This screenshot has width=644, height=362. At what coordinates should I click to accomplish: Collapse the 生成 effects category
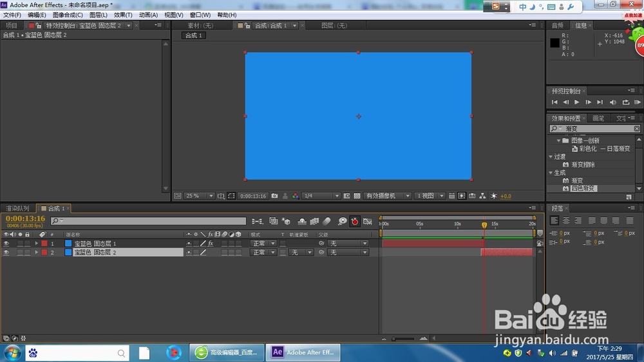551,173
